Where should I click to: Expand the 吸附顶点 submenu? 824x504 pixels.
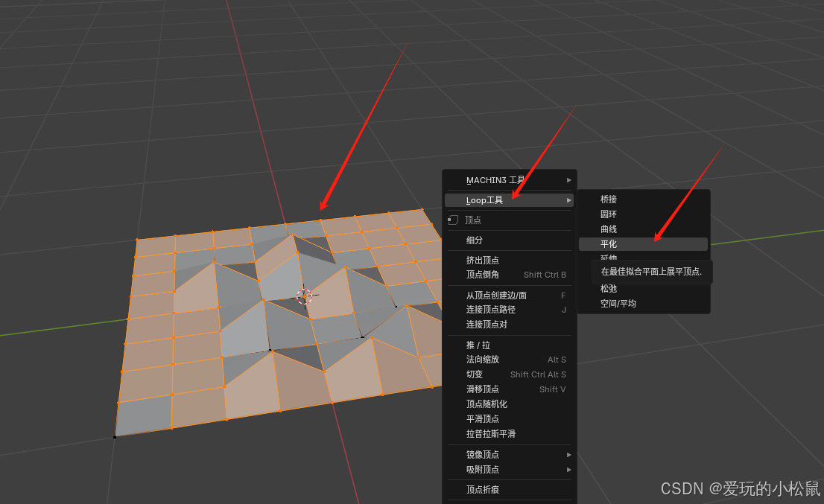tap(509, 469)
